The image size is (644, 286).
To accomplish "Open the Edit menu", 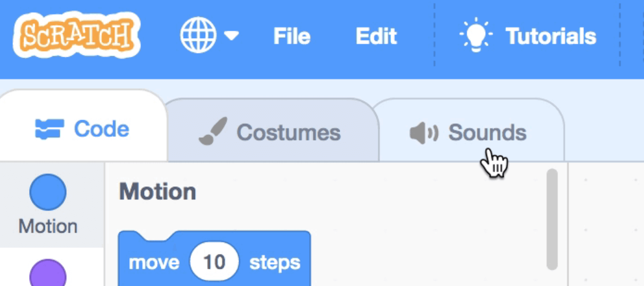I will [x=376, y=36].
